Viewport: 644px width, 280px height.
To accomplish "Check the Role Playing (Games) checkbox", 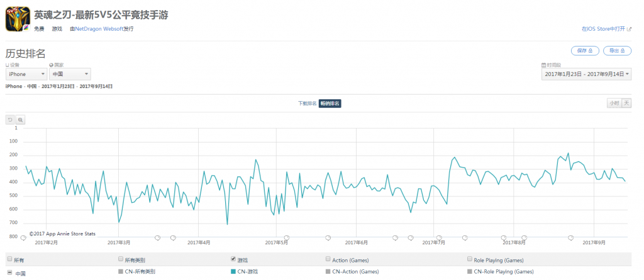I will [470, 259].
